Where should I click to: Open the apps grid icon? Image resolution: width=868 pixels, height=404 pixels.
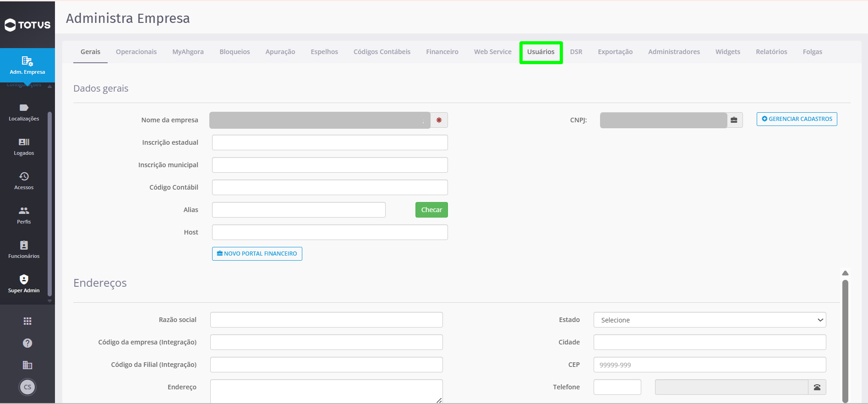click(x=27, y=321)
